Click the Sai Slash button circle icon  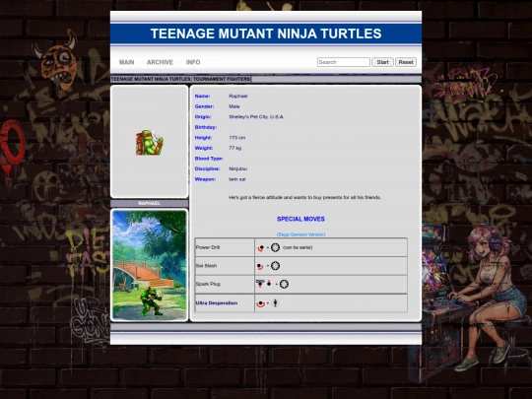pyautogui.click(x=275, y=266)
